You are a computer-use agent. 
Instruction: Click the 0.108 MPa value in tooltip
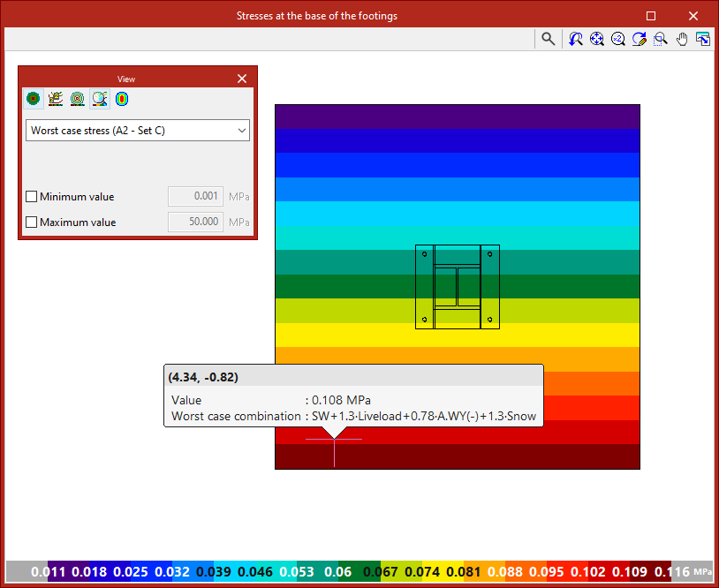pos(341,400)
